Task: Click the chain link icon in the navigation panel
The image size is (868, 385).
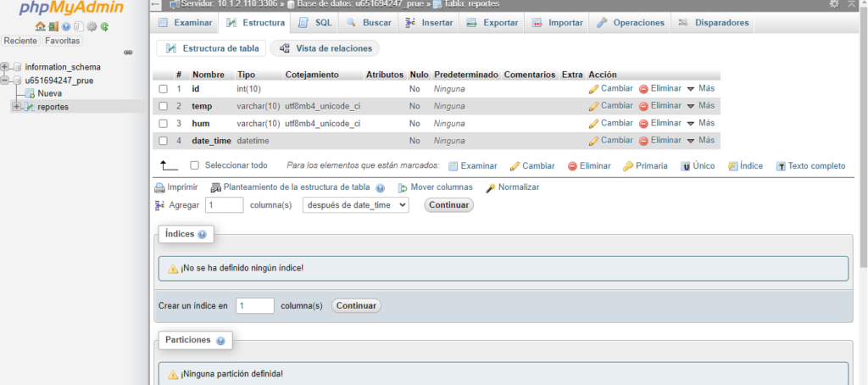Action: (128, 52)
